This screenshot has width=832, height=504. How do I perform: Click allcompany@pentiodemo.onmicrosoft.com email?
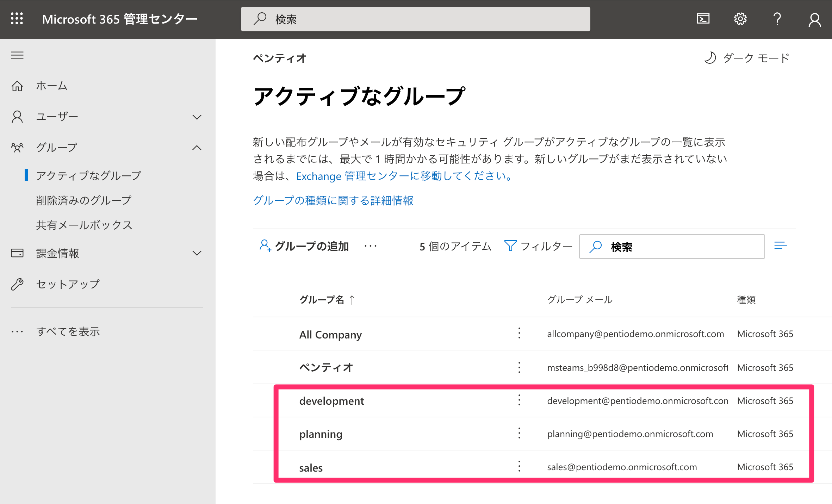635,334
